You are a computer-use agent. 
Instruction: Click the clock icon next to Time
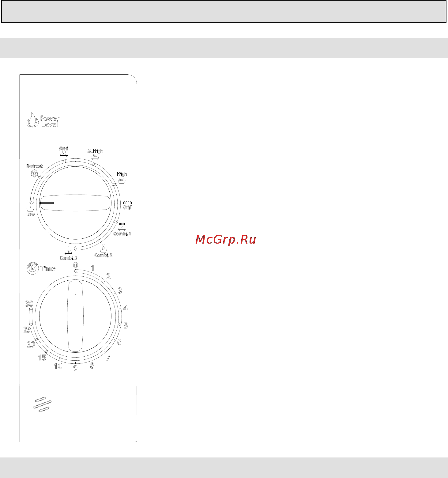point(32,268)
